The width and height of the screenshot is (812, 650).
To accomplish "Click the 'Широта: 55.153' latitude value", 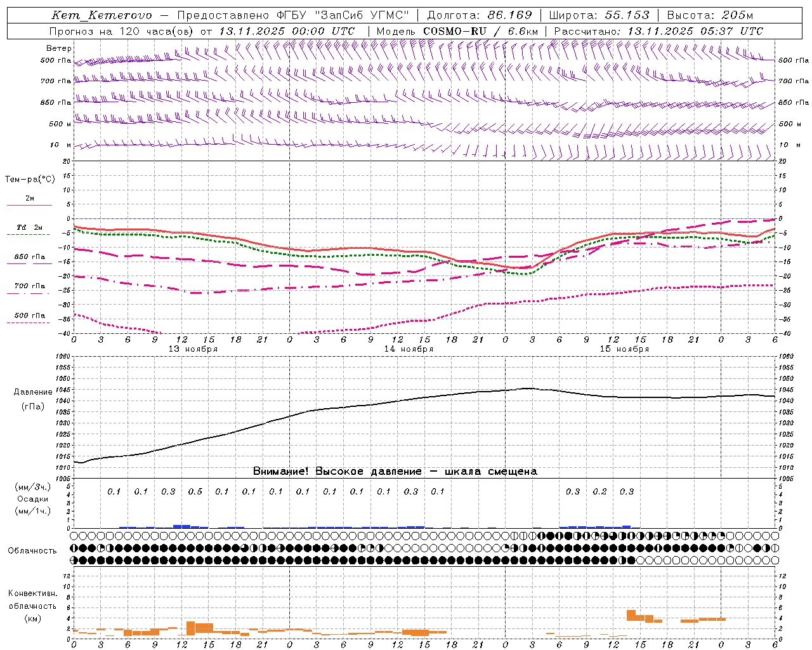I will (599, 15).
